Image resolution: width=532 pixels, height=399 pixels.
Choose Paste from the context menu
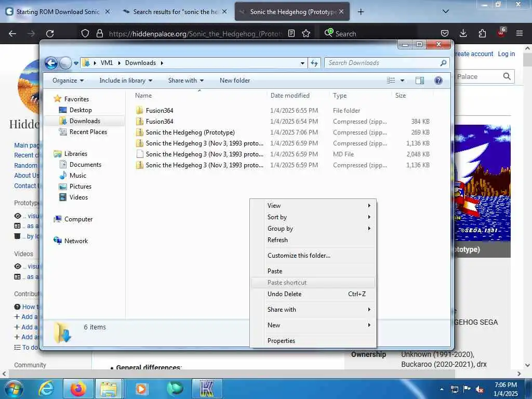[x=313, y=271]
